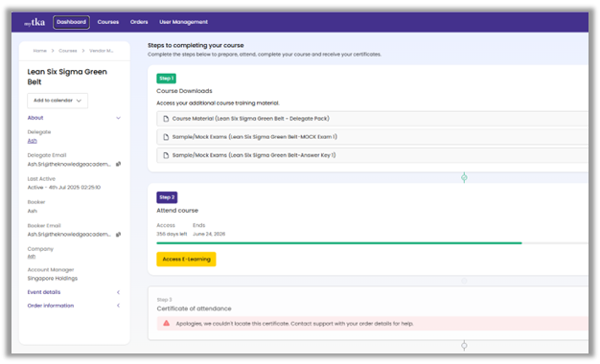Click the Lean Six Sigma Green Belt title

[x=67, y=77]
